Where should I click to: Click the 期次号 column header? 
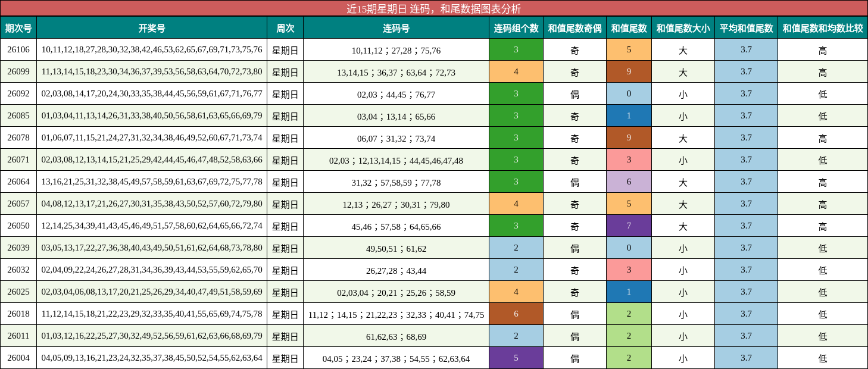tap(18, 28)
